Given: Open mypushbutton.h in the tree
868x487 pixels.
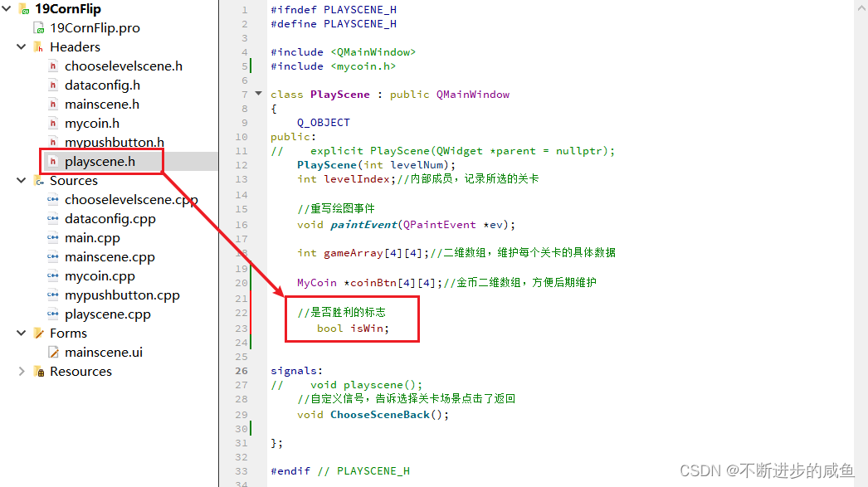Looking at the screenshot, I should [x=114, y=142].
